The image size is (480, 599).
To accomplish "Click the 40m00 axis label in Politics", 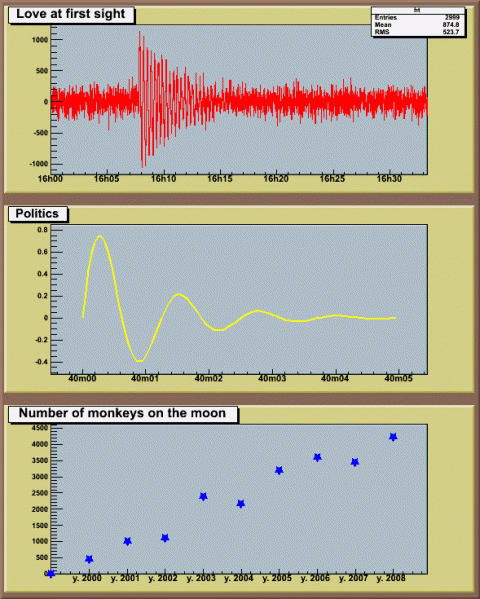I will click(x=82, y=379).
